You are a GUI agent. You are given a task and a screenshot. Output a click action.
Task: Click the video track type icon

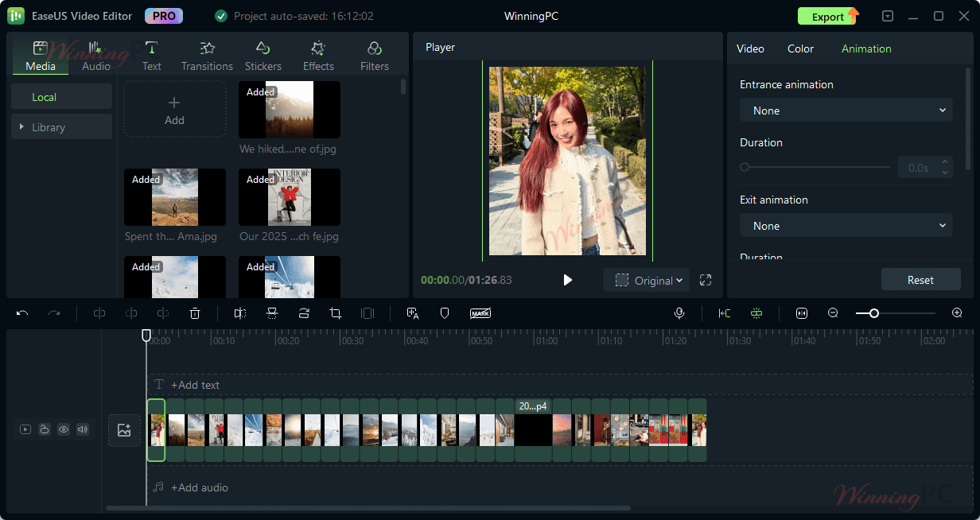tap(25, 429)
